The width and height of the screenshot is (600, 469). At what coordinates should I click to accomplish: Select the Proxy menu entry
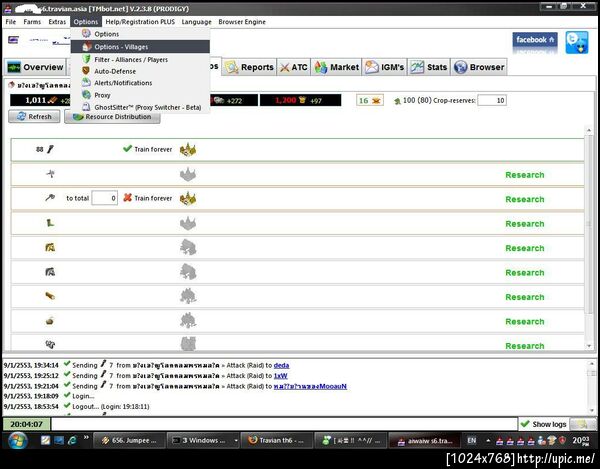click(140, 95)
